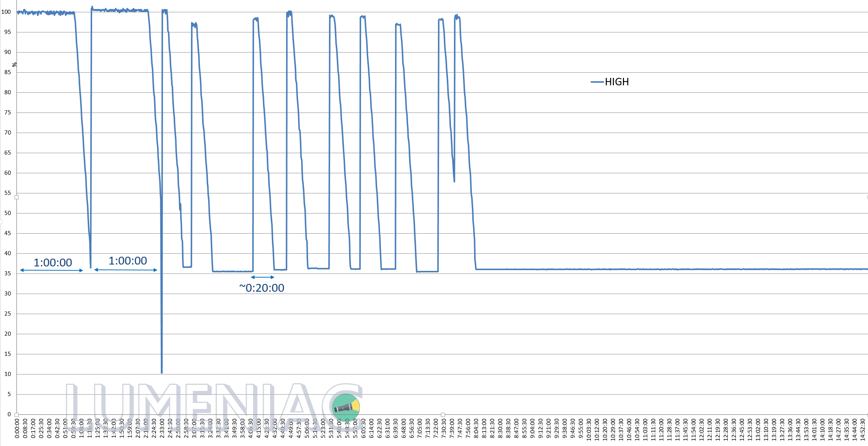Viewport: 868px width, 446px height.
Task: Click the bottom-middle chart resize handle
Action: tap(443, 415)
